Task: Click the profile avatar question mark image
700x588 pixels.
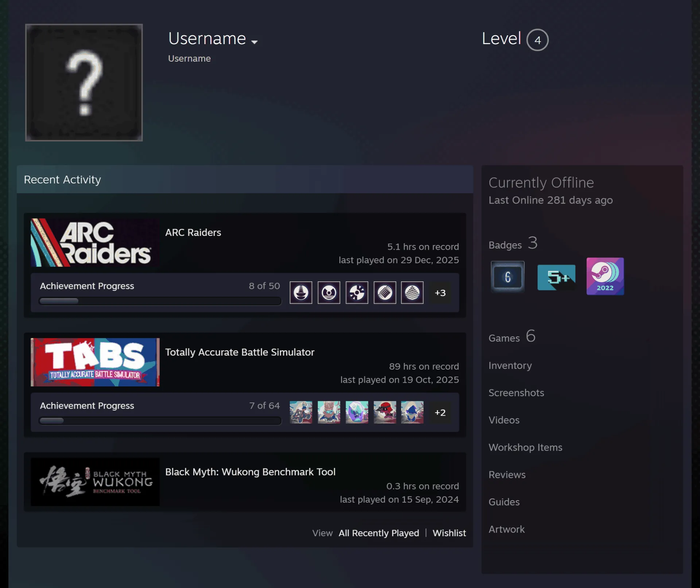Action: pyautogui.click(x=84, y=82)
